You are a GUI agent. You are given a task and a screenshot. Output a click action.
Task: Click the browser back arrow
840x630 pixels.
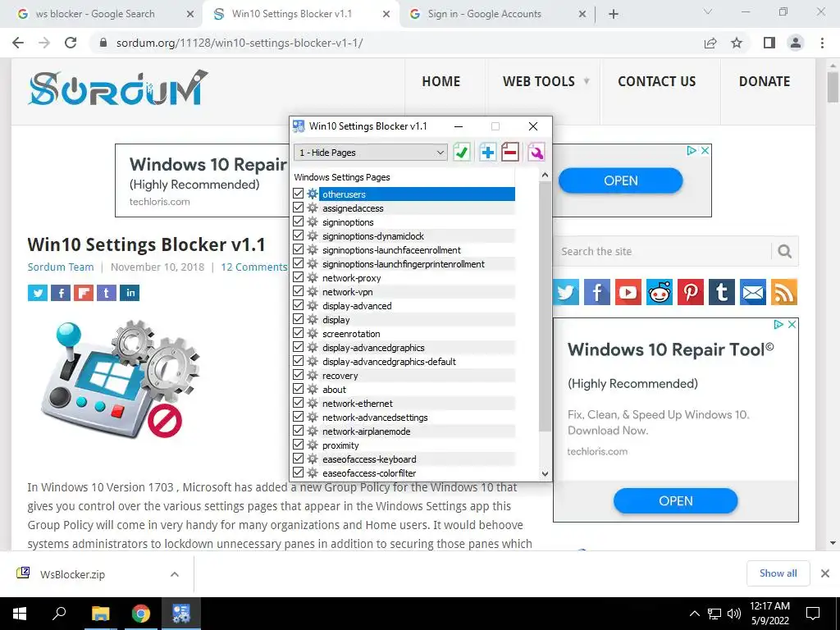click(18, 43)
